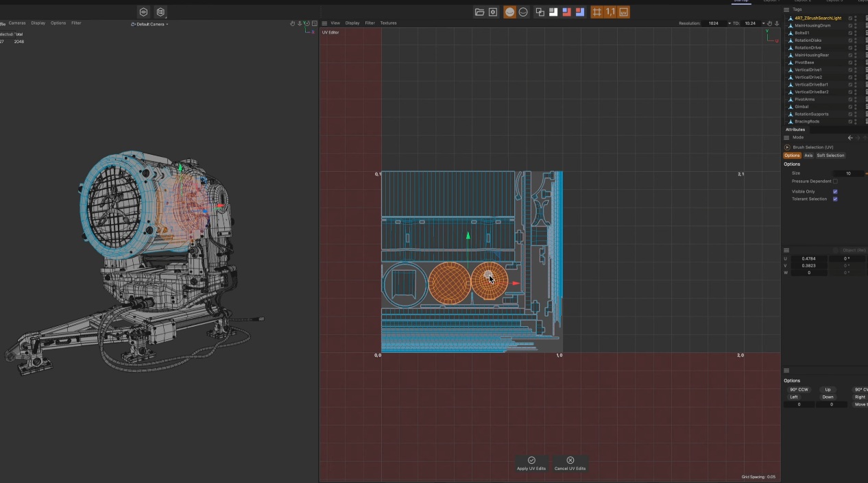Open the UV settings gear icon
868x483 pixels.
pyautogui.click(x=493, y=12)
